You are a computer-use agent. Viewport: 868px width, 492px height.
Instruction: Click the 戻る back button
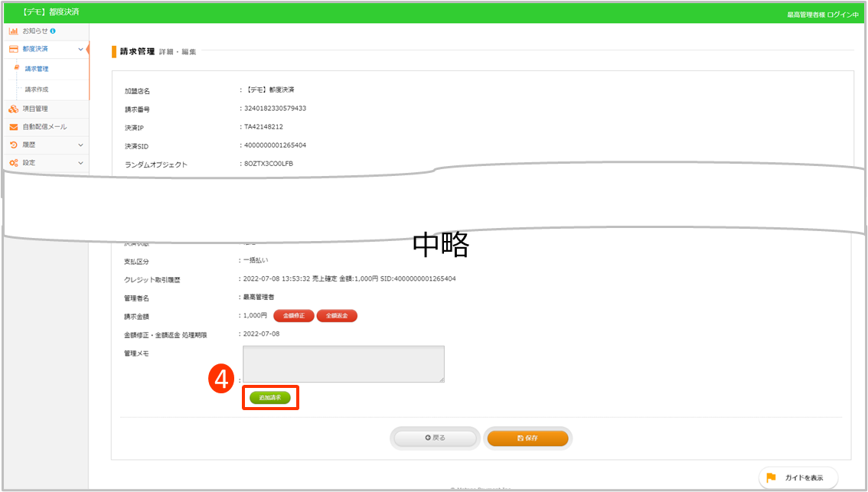point(435,438)
